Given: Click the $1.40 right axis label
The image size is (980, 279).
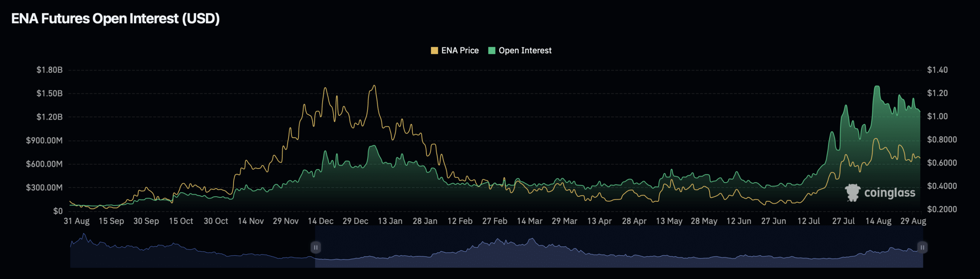Looking at the screenshot, I should coord(937,70).
